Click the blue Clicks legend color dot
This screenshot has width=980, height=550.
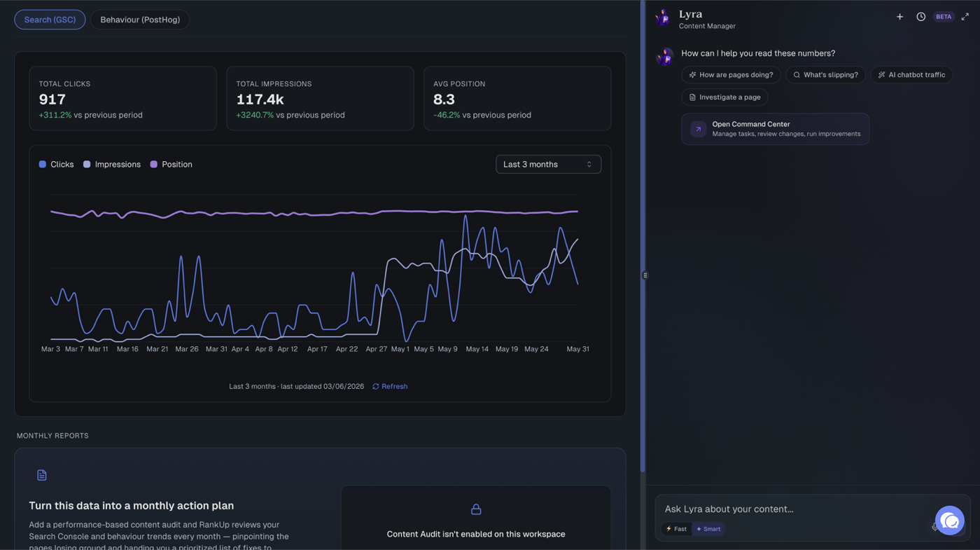click(43, 164)
